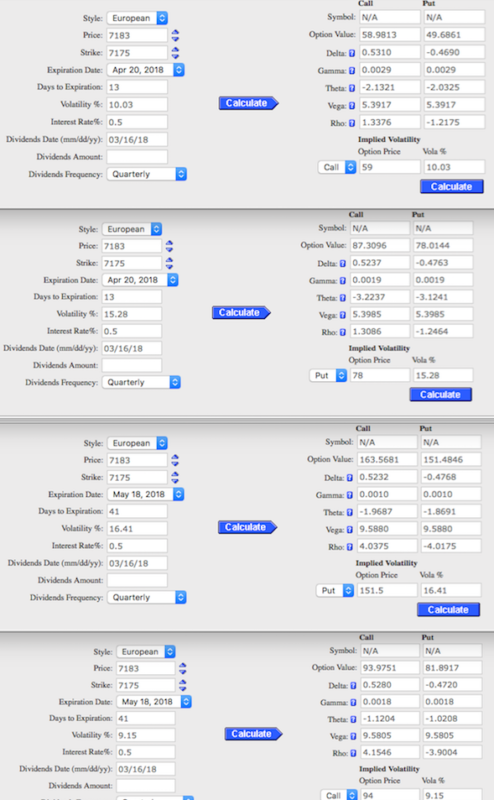The width and height of the screenshot is (494, 800).
Task: Click the Delta help icon in first calculator
Action: pos(352,53)
